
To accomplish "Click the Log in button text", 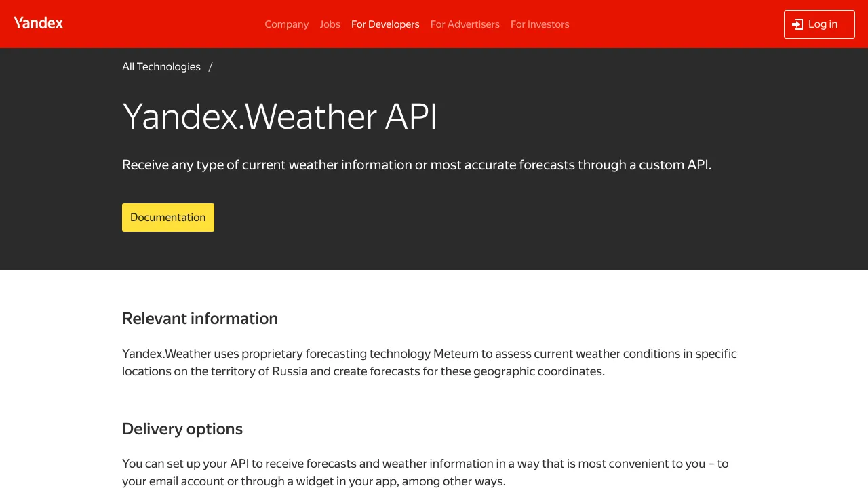I will tap(823, 24).
